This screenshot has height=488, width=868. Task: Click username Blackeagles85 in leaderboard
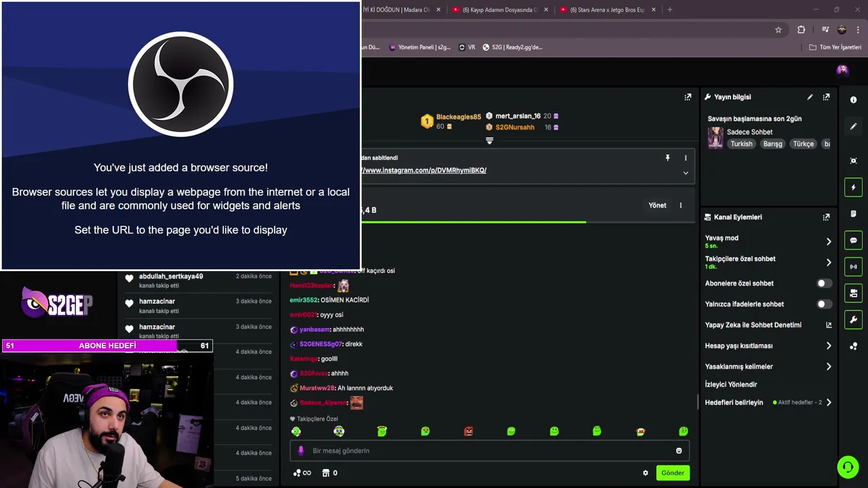click(458, 117)
